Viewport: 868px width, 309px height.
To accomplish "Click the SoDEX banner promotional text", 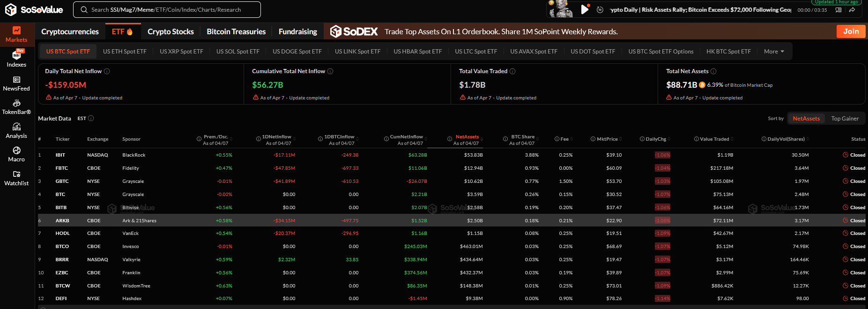I will click(501, 31).
